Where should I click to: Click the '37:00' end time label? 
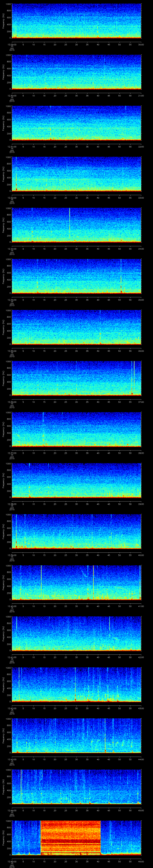tap(141, 402)
